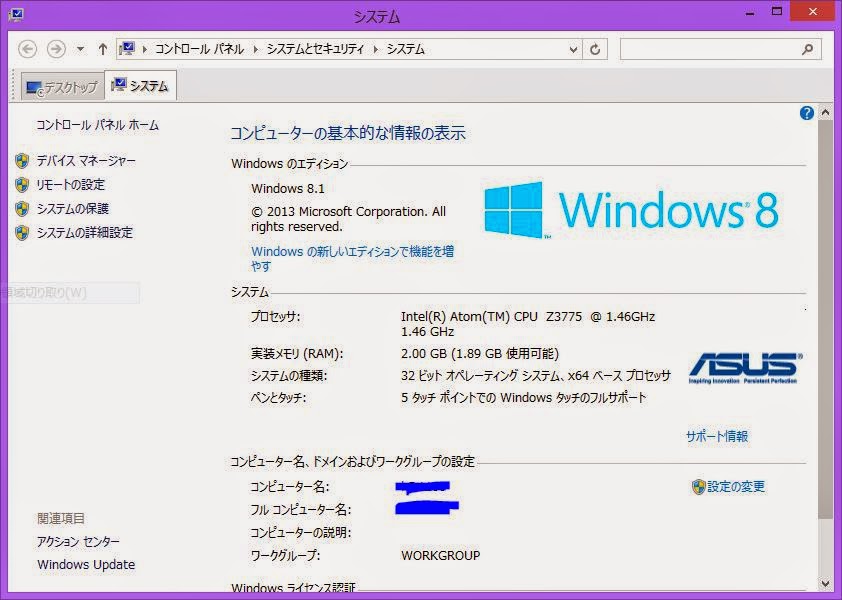842x600 pixels.
Task: Select コントロール パネル in the breadcrumb
Action: coord(199,49)
